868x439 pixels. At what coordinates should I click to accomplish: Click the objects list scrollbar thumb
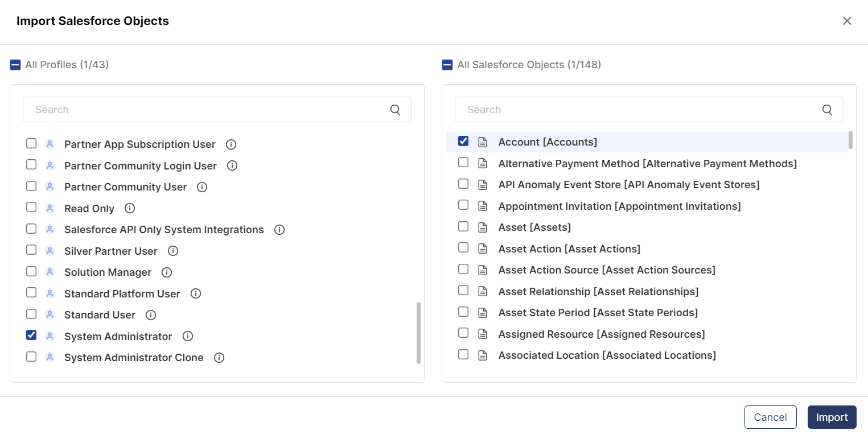(x=851, y=140)
